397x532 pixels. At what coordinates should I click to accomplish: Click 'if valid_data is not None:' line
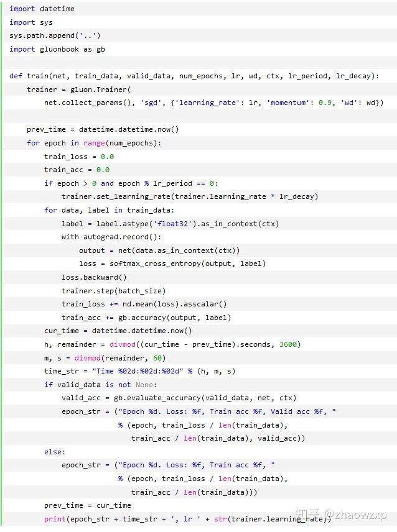pyautogui.click(x=100, y=385)
